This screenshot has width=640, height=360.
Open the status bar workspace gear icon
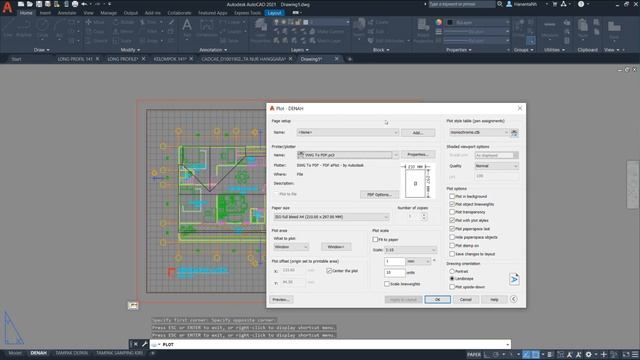(x=588, y=355)
